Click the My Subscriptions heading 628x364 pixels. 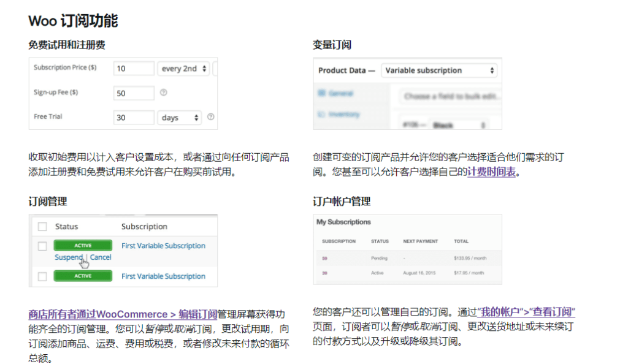point(343,222)
